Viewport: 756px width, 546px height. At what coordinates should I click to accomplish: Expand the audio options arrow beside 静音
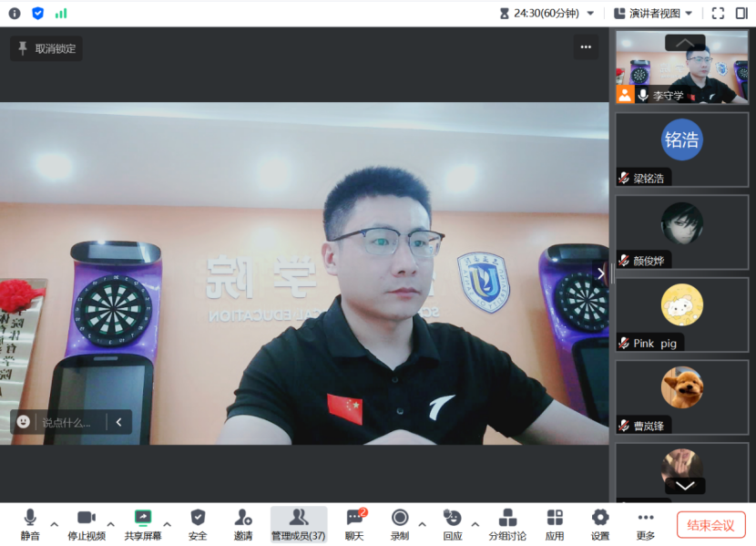click(x=55, y=525)
